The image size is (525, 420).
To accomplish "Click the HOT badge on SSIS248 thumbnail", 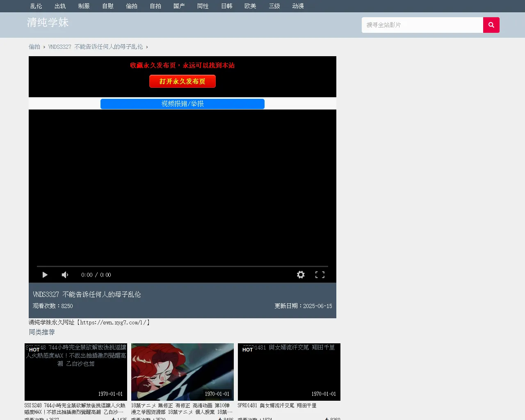I will [x=34, y=350].
